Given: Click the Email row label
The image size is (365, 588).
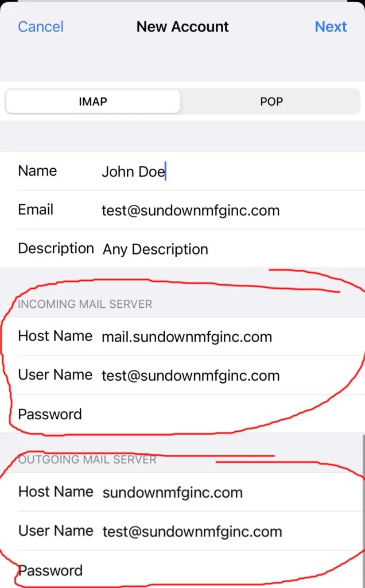Looking at the screenshot, I should (36, 209).
